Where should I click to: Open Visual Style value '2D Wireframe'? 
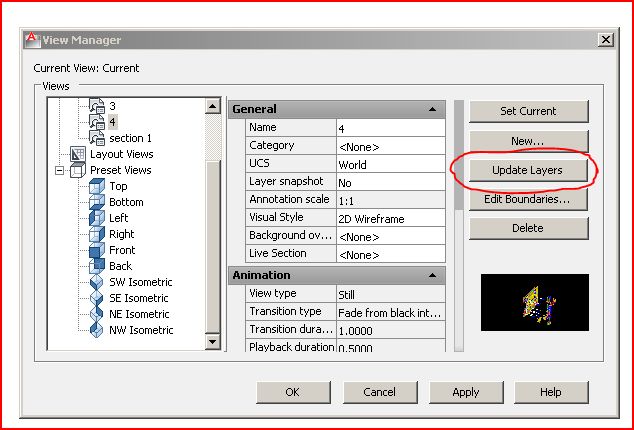tap(391, 218)
